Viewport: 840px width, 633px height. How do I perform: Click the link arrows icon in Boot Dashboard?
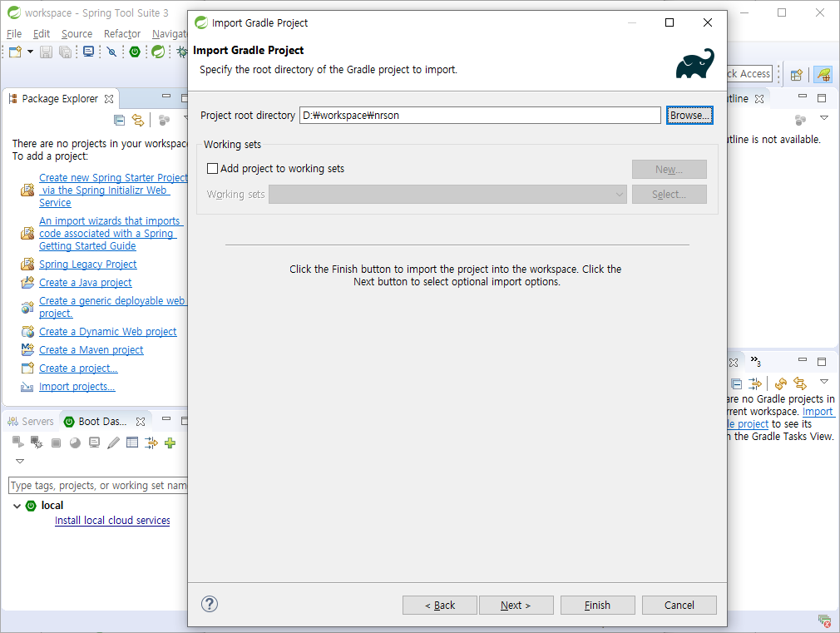[151, 443]
